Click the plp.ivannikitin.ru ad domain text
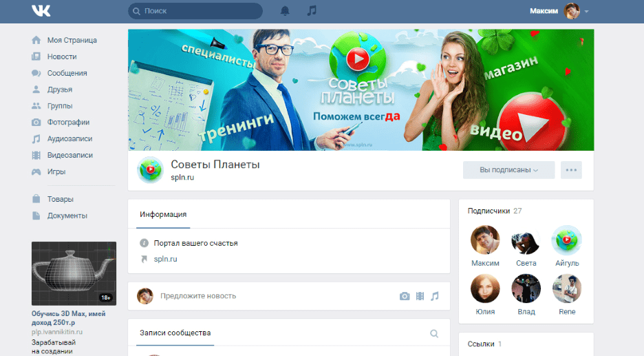This screenshot has height=356, width=644. (x=57, y=332)
